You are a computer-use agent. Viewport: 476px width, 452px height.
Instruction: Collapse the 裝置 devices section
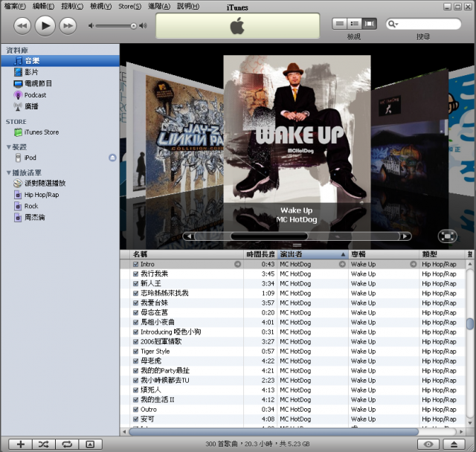[x=9, y=147]
